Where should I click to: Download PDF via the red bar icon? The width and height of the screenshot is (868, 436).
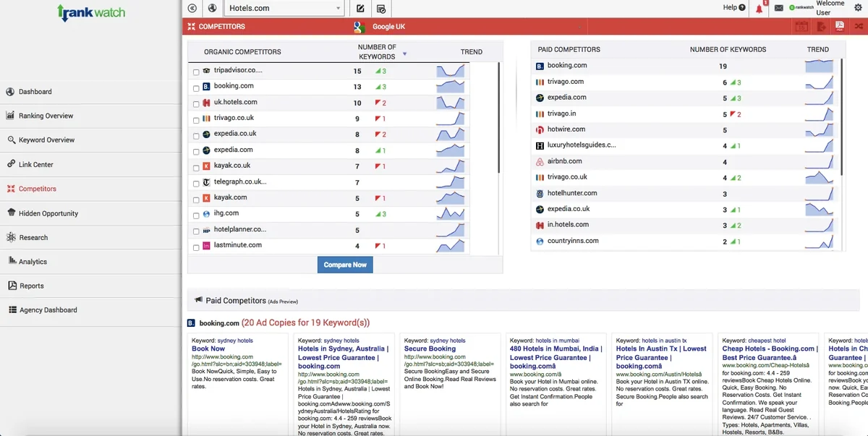[840, 27]
